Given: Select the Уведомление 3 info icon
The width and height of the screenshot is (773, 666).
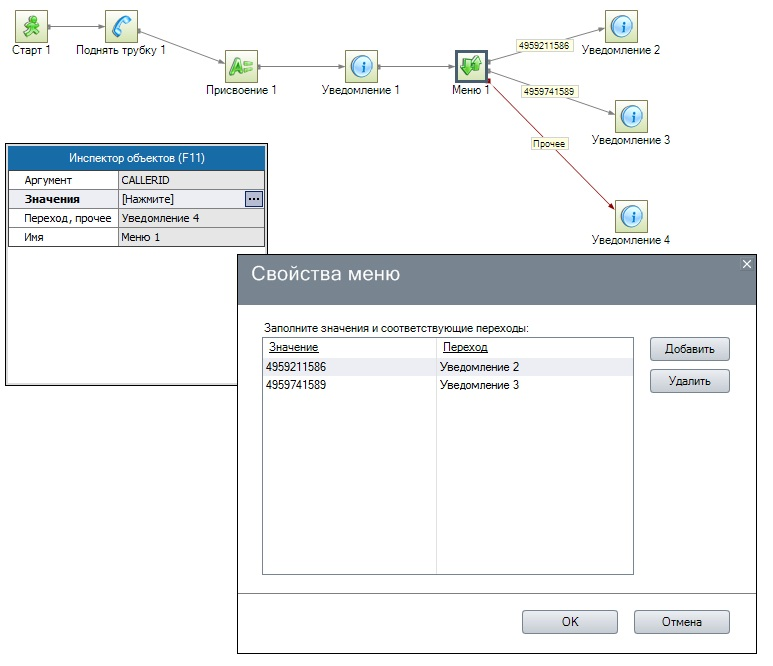Looking at the screenshot, I should [x=631, y=117].
